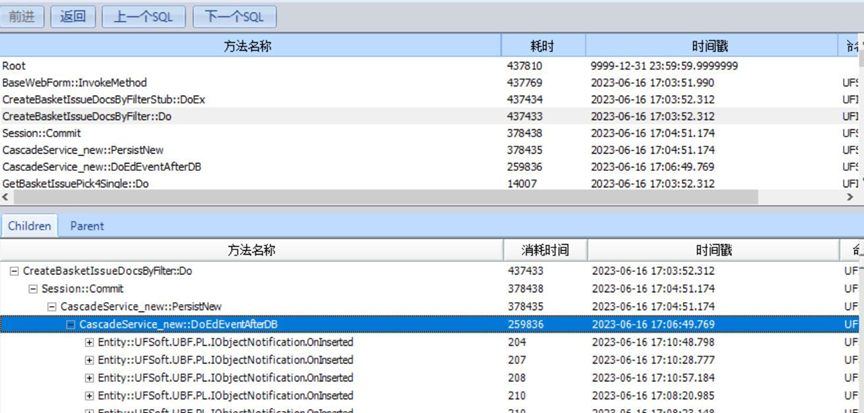Expand the OnInserted node with time 204
The width and height of the screenshot is (864, 413).
(x=90, y=343)
